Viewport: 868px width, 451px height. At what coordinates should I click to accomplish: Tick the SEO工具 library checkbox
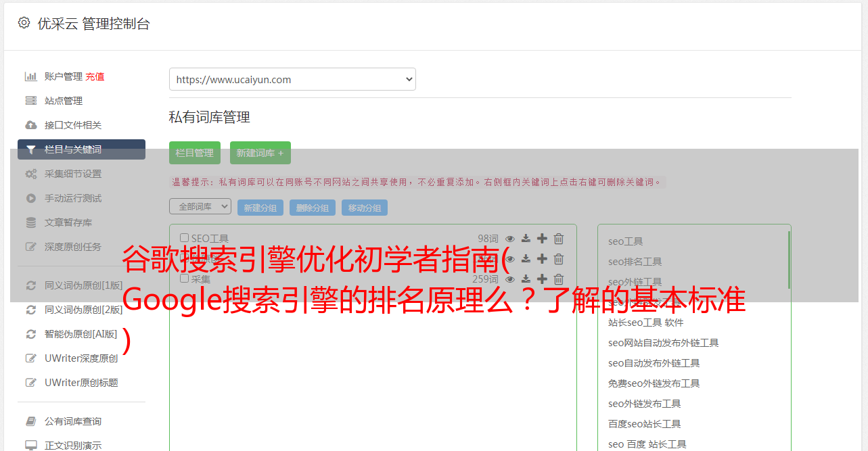point(185,238)
